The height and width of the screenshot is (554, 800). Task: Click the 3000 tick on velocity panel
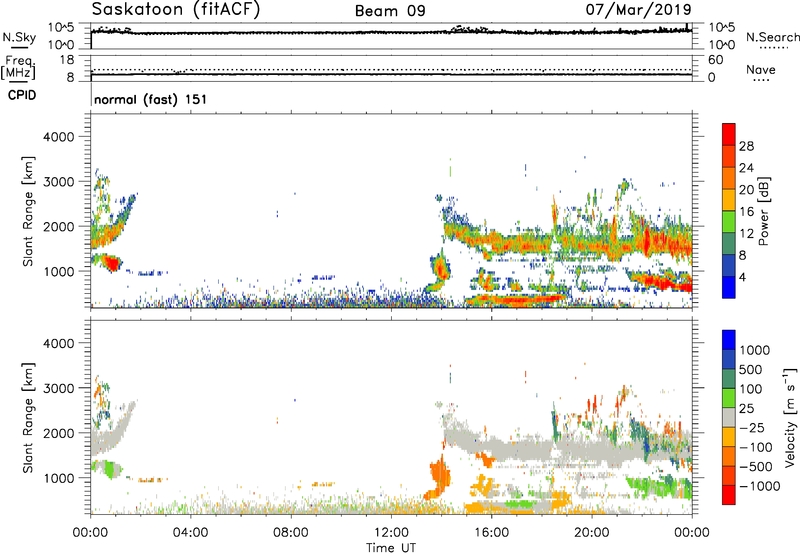pos(59,388)
